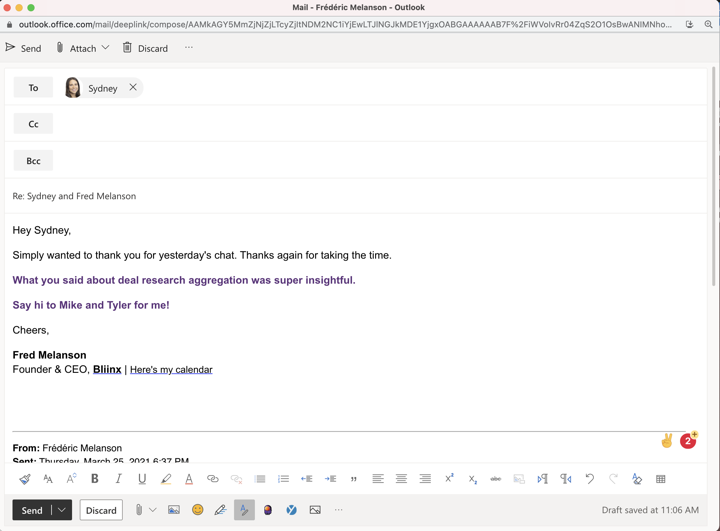Click the framed picture add-in icon
Image resolution: width=720 pixels, height=531 pixels.
[x=315, y=510]
